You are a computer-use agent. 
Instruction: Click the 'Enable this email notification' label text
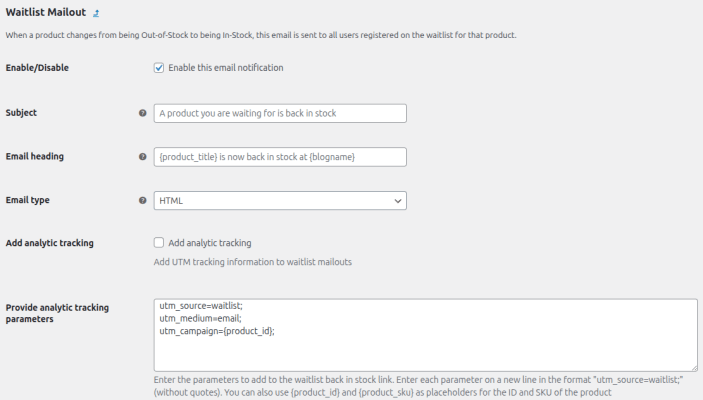tap(225, 68)
